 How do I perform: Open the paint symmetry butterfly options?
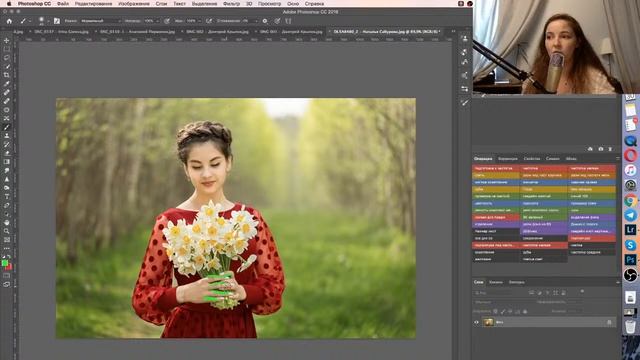tap(288, 21)
